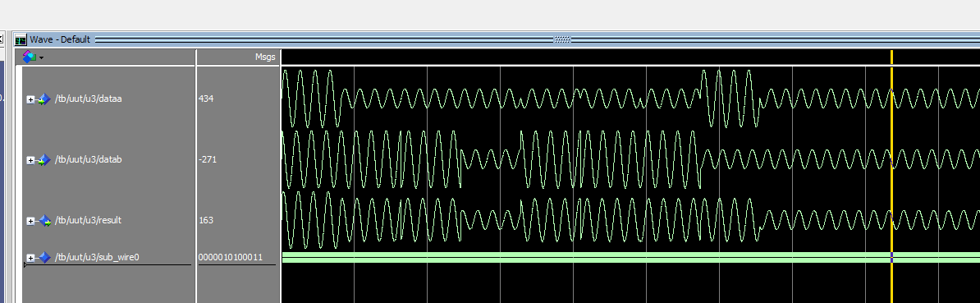Select the /tb/uut/u3/dataa signal name
The height and width of the screenshot is (303, 980).
[88, 99]
